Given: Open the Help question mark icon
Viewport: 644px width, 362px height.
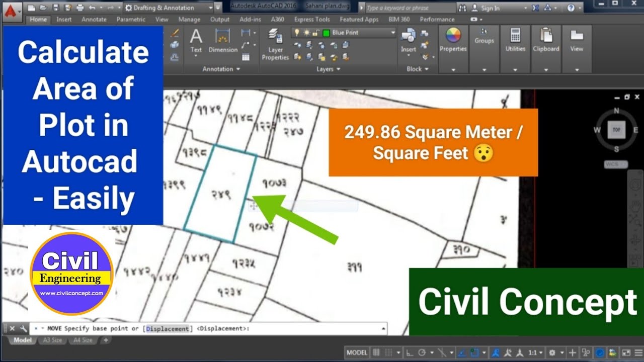Looking at the screenshot, I should [x=571, y=8].
